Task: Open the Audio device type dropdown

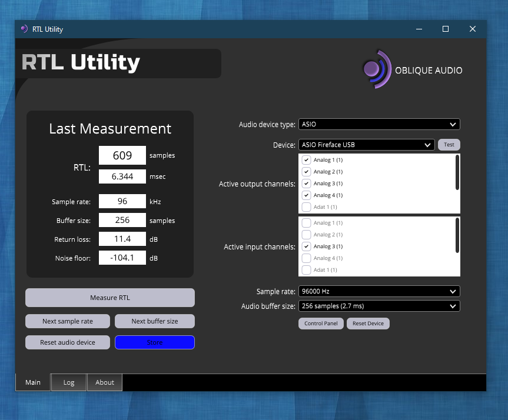Action: 379,124
